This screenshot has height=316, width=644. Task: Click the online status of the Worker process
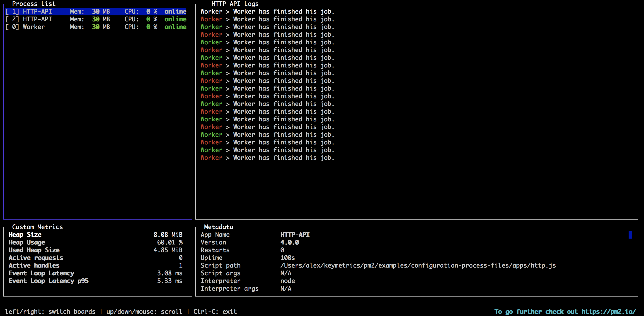click(x=175, y=27)
